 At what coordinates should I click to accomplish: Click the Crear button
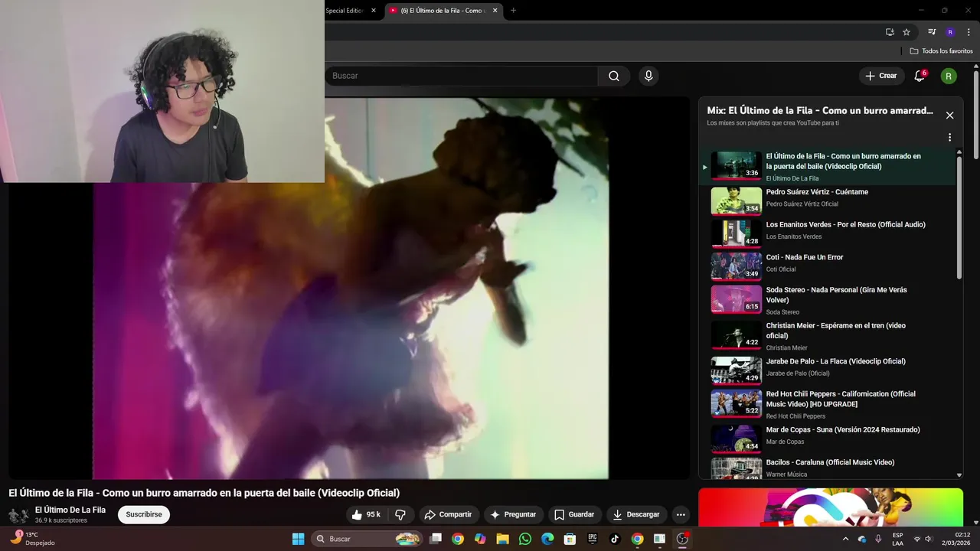880,76
